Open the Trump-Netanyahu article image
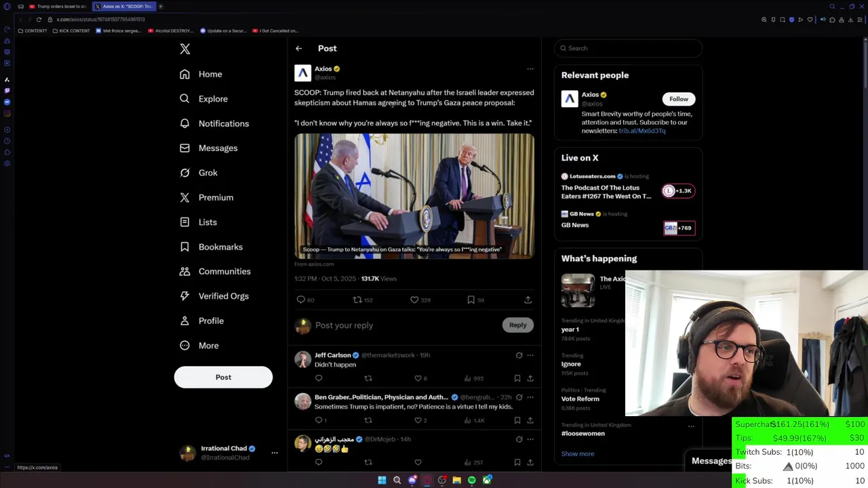868x488 pixels. (414, 196)
